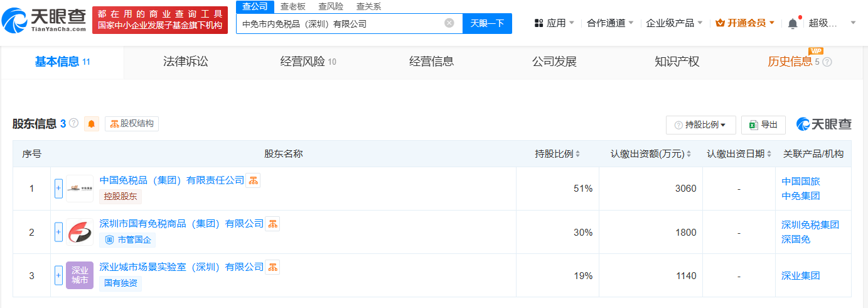868x308 pixels.
Task: Open the 应用 dropdown menu
Action: (554, 23)
